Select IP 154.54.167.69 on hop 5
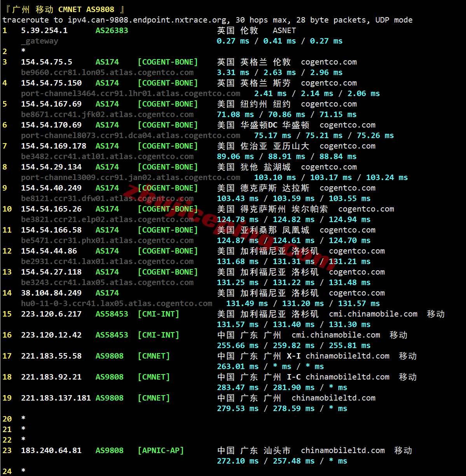The height and width of the screenshot is (476, 466). click(51, 104)
